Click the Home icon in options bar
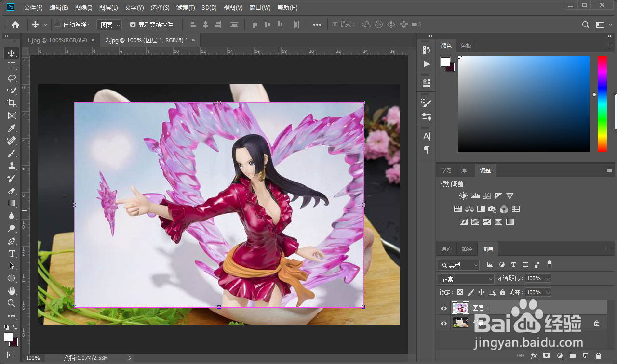Image resolution: width=617 pixels, height=364 pixels. point(15,25)
